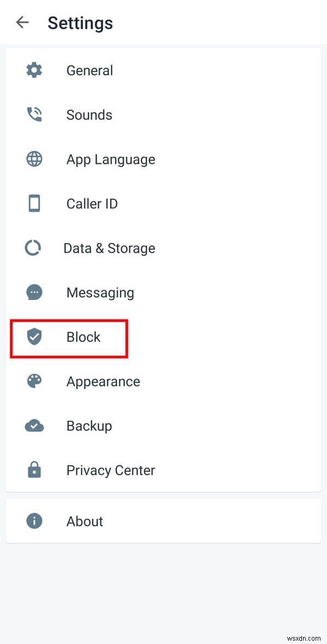Tap the Block shield icon
Screen dimensions: 327x644
pos(34,337)
